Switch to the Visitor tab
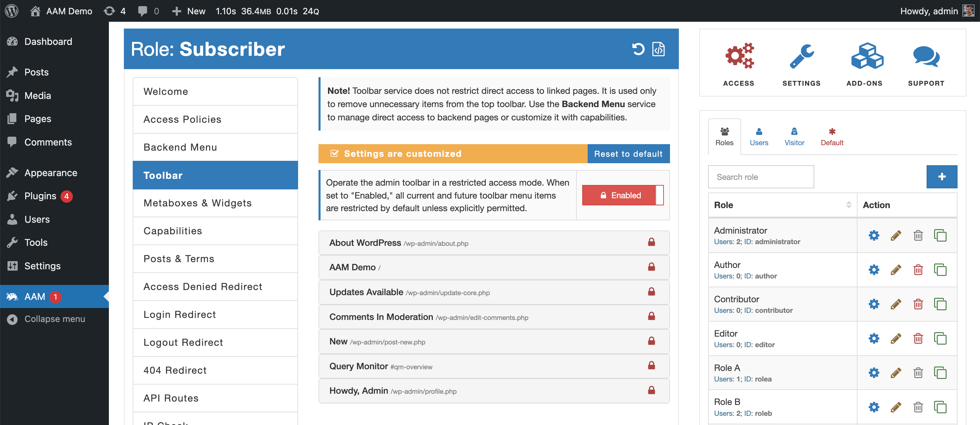This screenshot has width=980, height=425. pyautogui.click(x=794, y=137)
